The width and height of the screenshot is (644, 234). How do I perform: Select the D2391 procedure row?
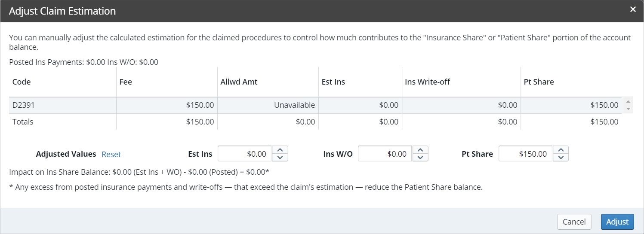pyautogui.click(x=62, y=105)
